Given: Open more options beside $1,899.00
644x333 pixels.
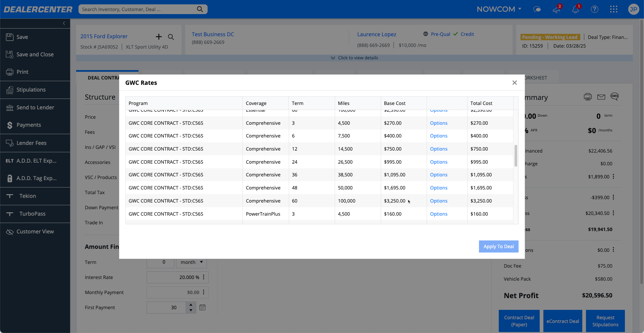Looking at the screenshot, I should (613, 176).
